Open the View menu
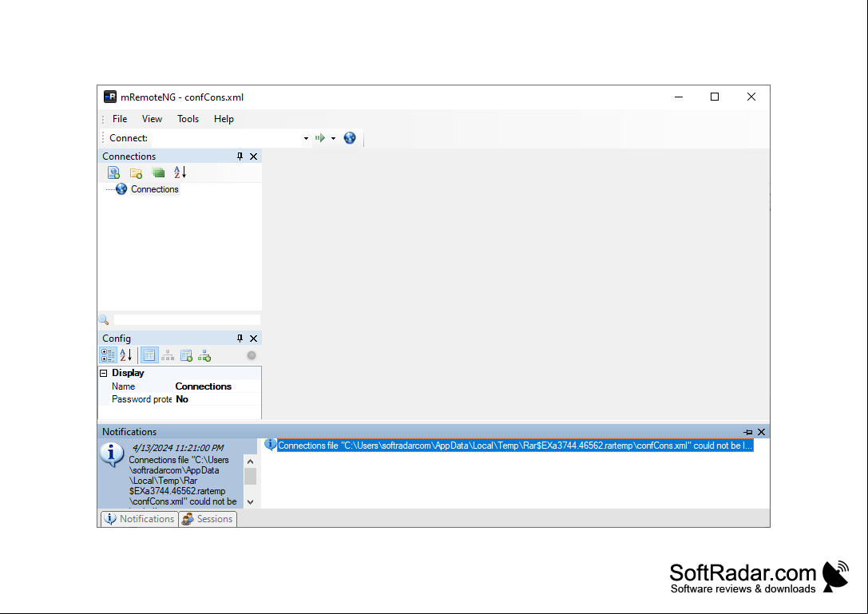 coord(152,119)
